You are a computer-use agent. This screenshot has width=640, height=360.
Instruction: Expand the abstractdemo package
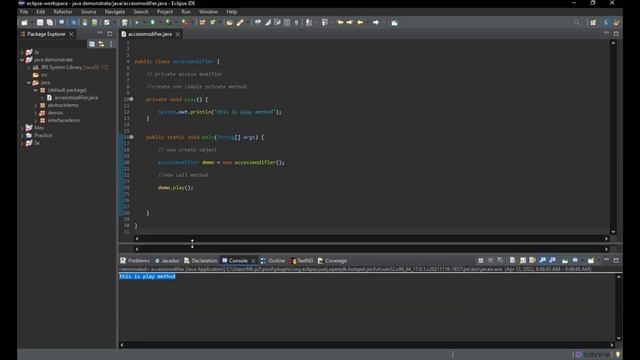[36, 105]
